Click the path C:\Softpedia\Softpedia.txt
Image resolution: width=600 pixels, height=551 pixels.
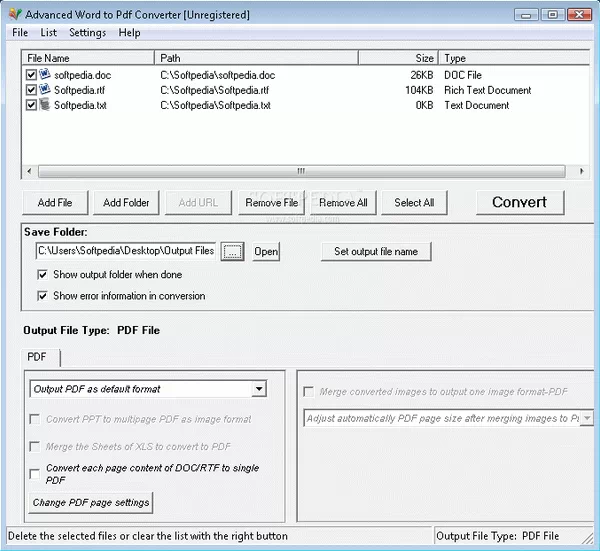tap(215, 105)
